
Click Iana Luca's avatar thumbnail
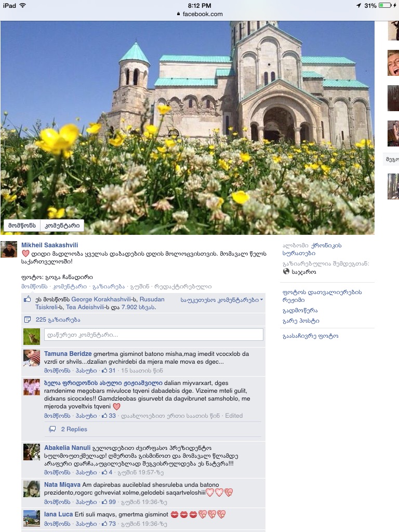[32, 518]
